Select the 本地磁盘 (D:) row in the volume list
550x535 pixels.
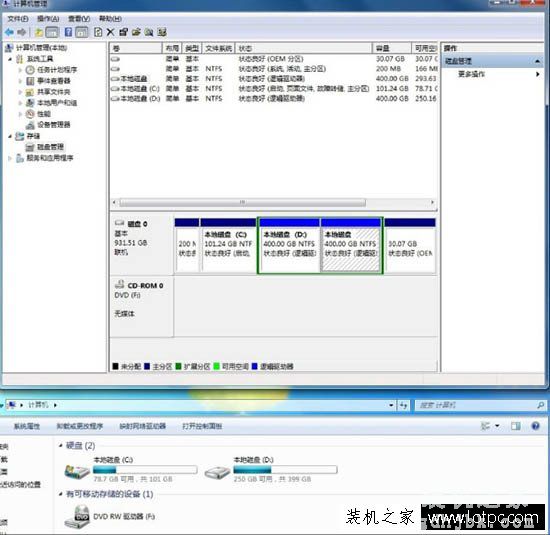pyautogui.click(x=274, y=99)
